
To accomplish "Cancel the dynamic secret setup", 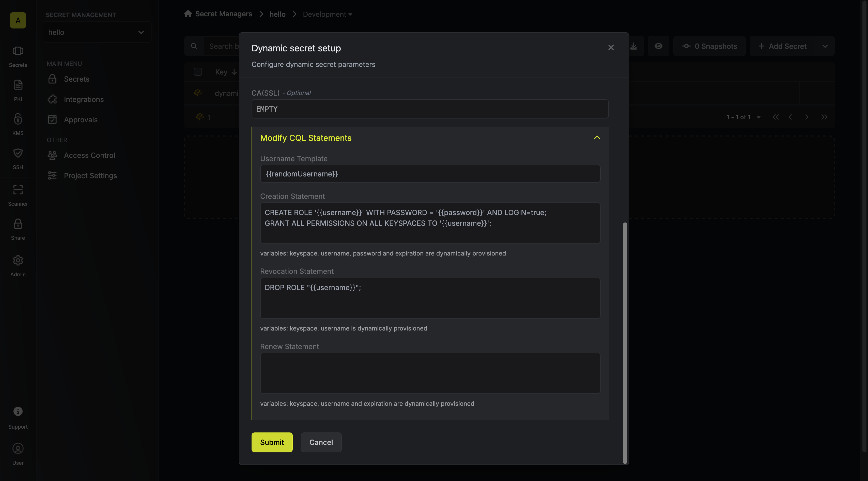I will point(321,442).
